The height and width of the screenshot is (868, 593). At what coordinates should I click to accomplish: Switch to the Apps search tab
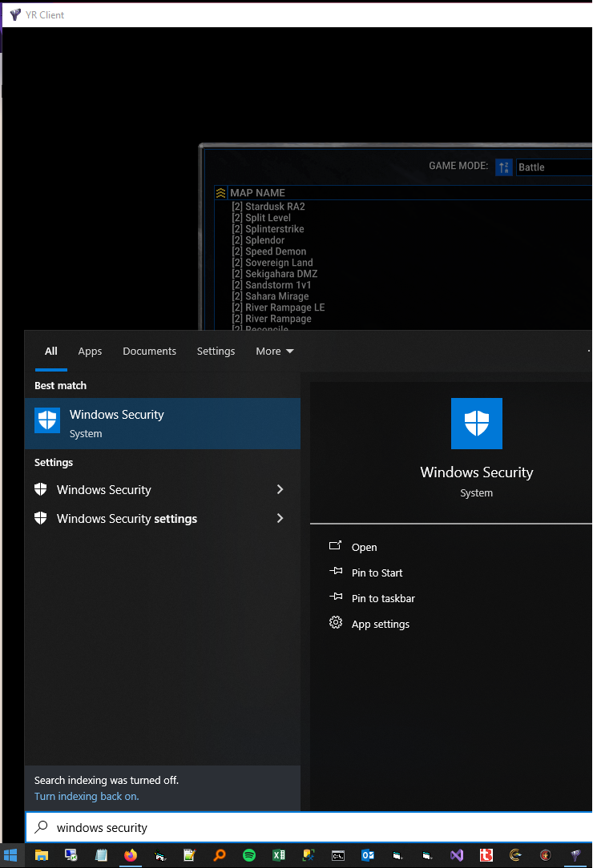pos(90,351)
